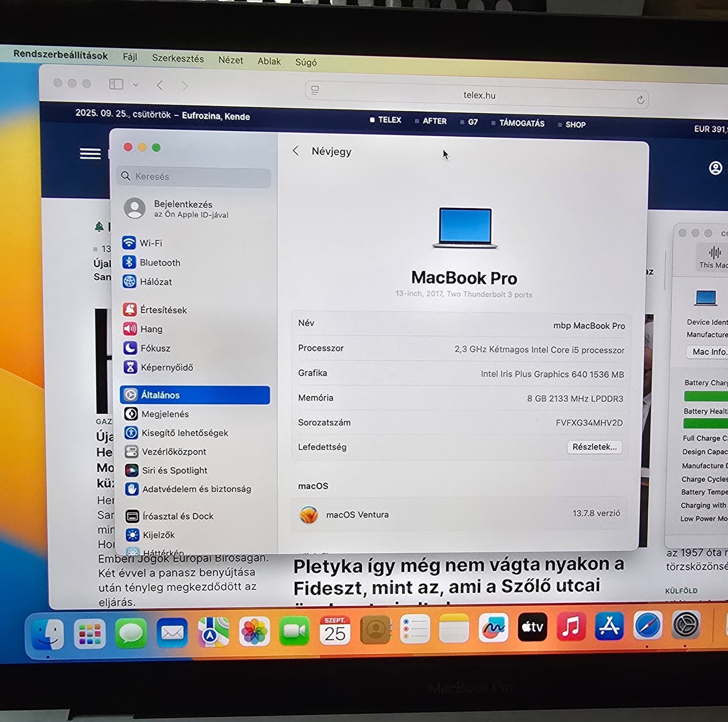The width and height of the screenshot is (728, 722).
Task: Open Adatvédelem és biztonság settings
Action: [188, 489]
